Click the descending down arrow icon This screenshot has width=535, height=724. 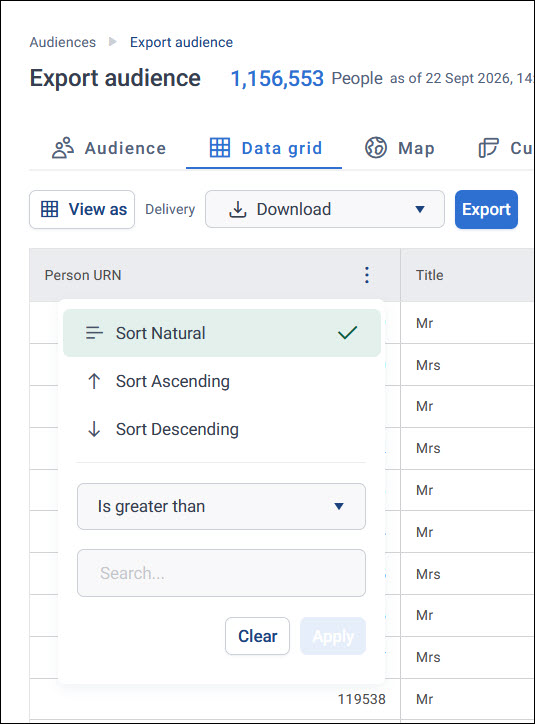(94, 429)
